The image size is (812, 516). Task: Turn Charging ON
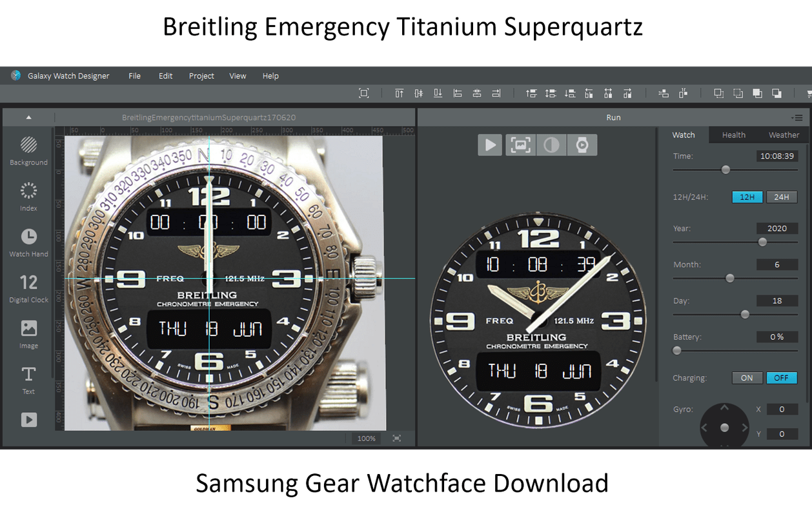(747, 377)
